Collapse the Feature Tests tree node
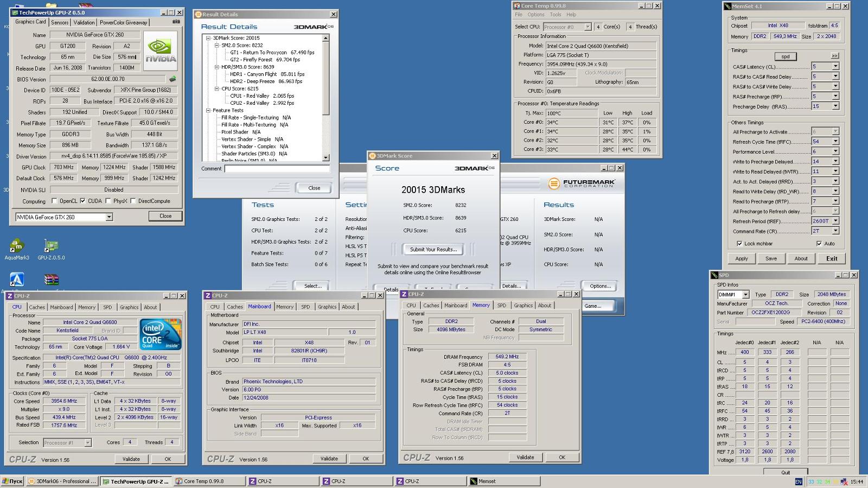The image size is (868, 488). pyautogui.click(x=208, y=110)
